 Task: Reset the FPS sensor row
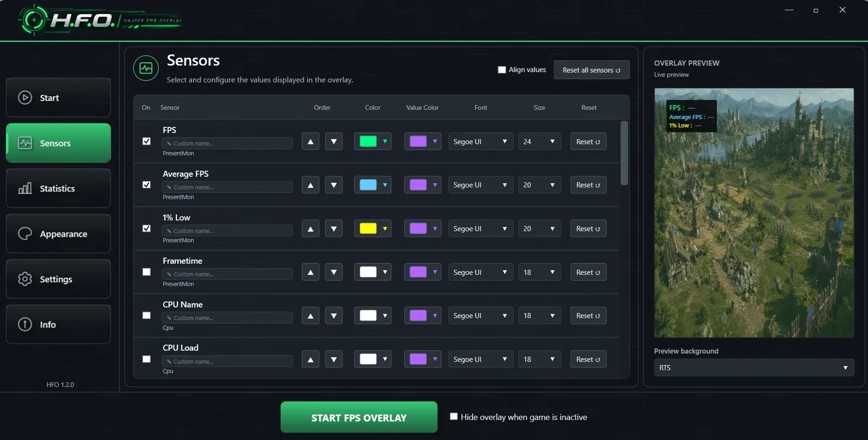tap(588, 142)
